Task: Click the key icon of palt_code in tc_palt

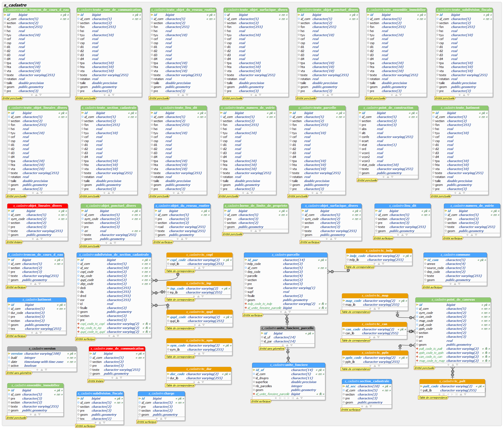Action: point(421,386)
